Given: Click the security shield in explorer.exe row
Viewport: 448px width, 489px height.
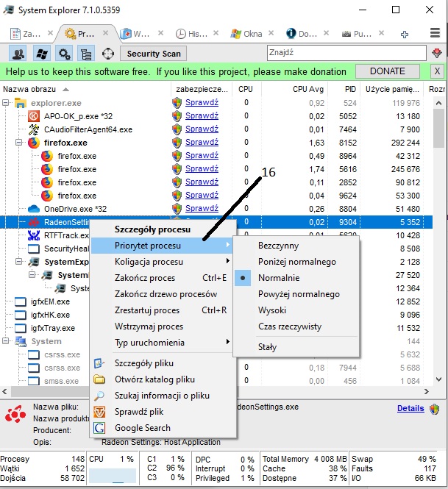Looking at the screenshot, I should (x=177, y=103).
